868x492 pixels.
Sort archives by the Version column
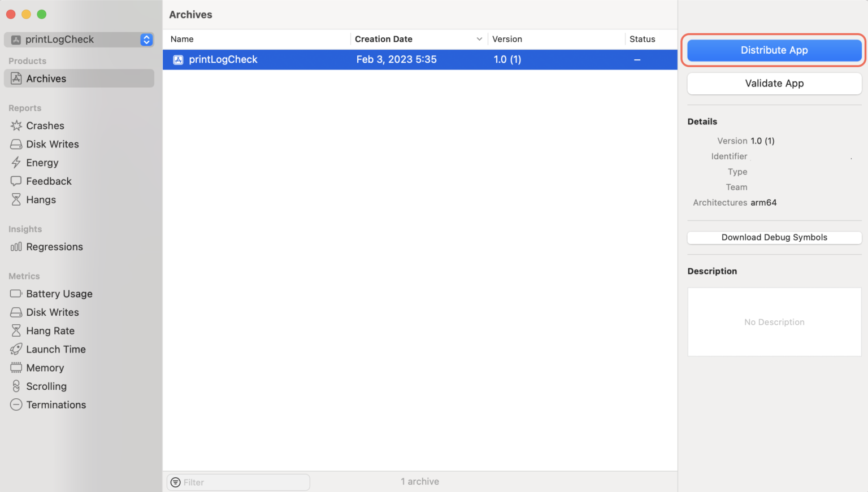pyautogui.click(x=507, y=39)
